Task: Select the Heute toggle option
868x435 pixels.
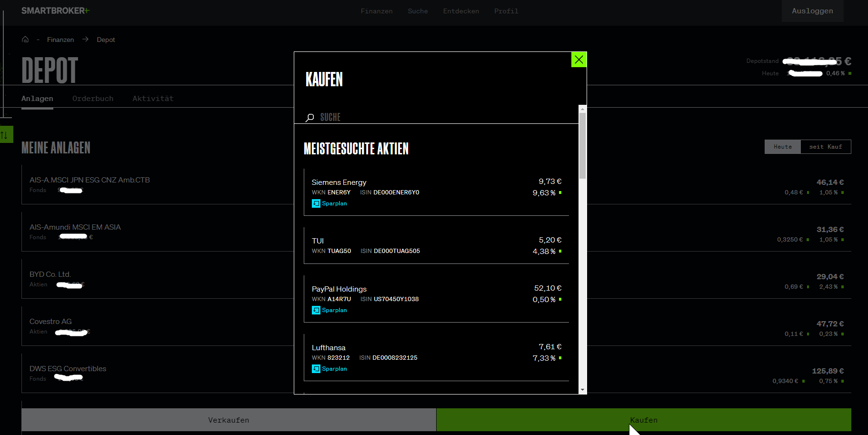Action: point(783,147)
